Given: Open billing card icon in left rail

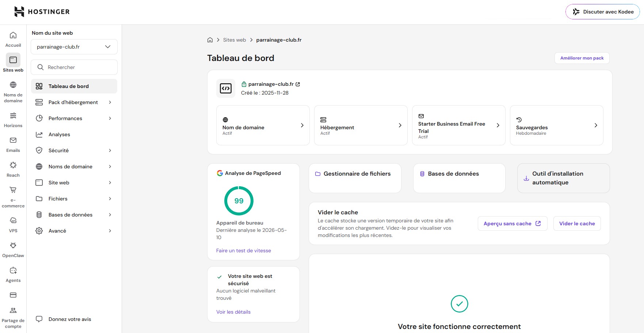Looking at the screenshot, I should click(13, 295).
